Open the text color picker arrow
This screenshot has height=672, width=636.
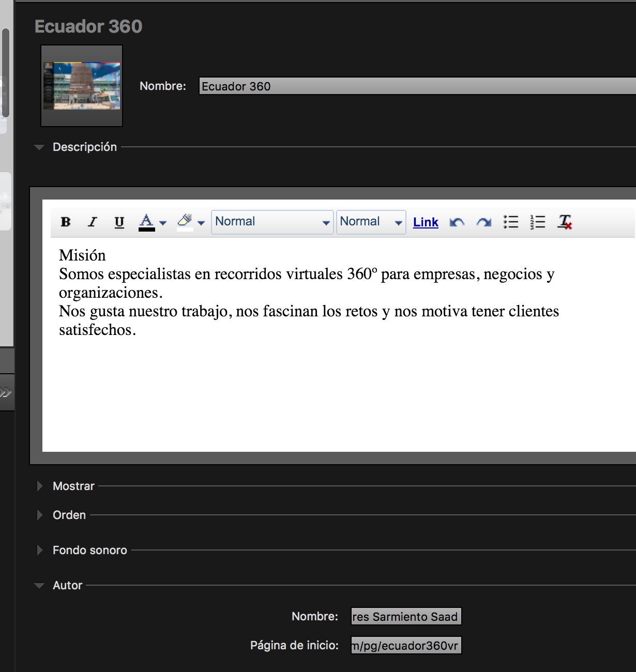click(x=163, y=223)
